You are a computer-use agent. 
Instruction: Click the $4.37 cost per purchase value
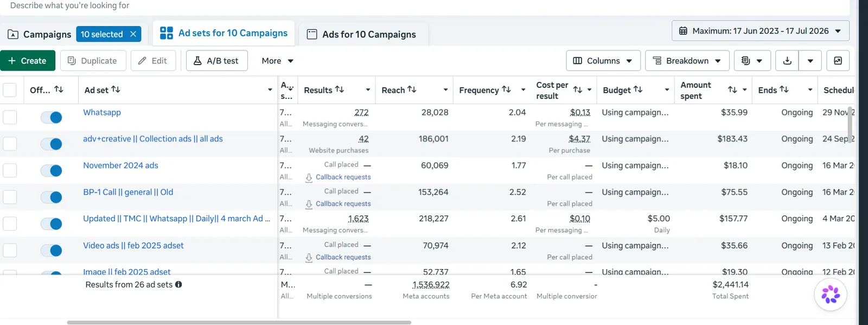pos(579,139)
